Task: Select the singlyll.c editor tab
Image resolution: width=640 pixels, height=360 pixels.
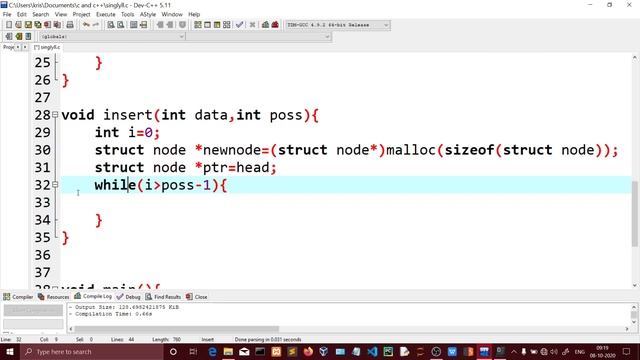Action: tap(47, 47)
